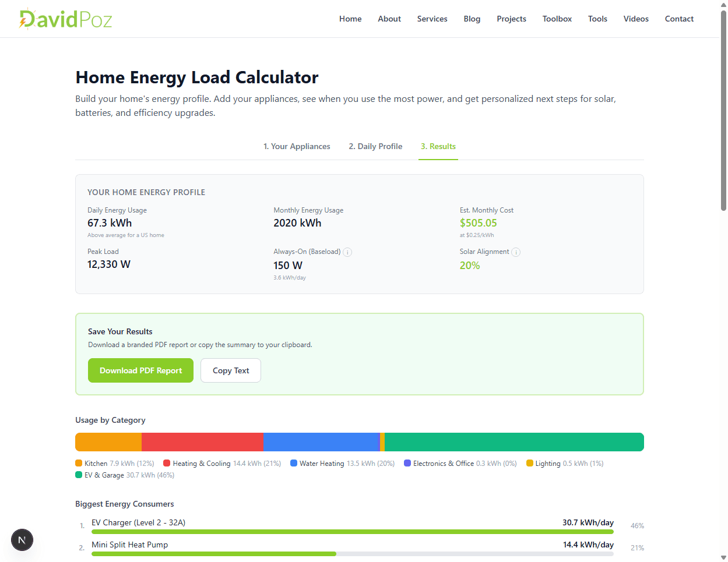Click the scrollbar down arrow
The width and height of the screenshot is (728, 562).
(723, 557)
